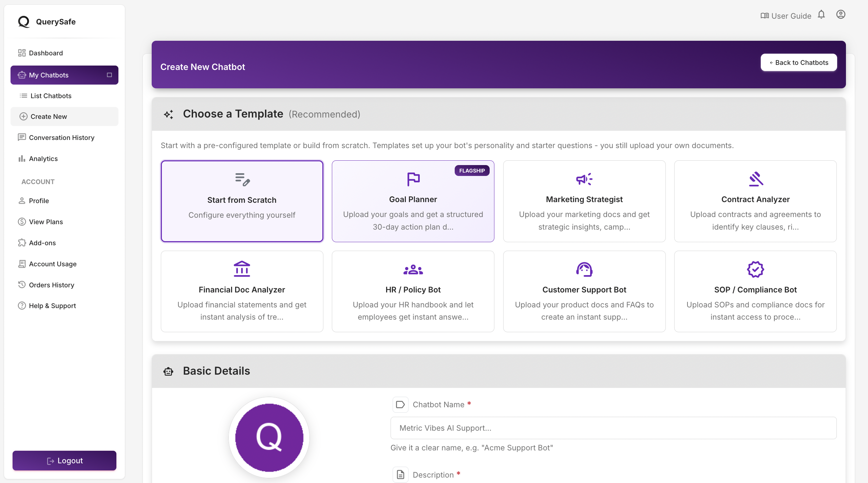Viewport: 868px width, 483px height.
Task: Open List Chatbots from the sidebar
Action: pyautogui.click(x=50, y=96)
